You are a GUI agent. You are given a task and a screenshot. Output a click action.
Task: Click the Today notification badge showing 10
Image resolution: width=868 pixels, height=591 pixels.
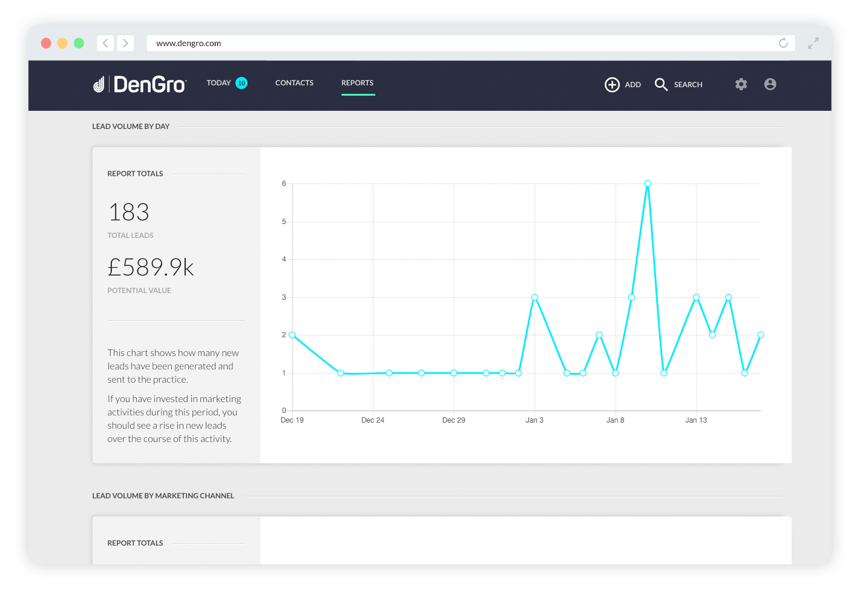pos(242,83)
